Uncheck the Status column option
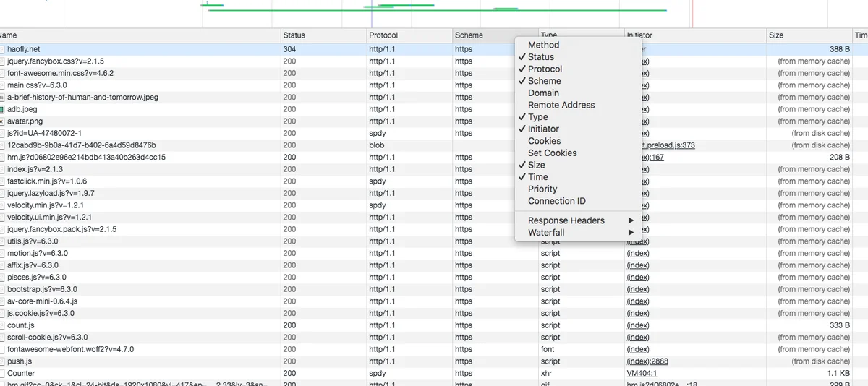The height and width of the screenshot is (386, 868). coord(540,57)
